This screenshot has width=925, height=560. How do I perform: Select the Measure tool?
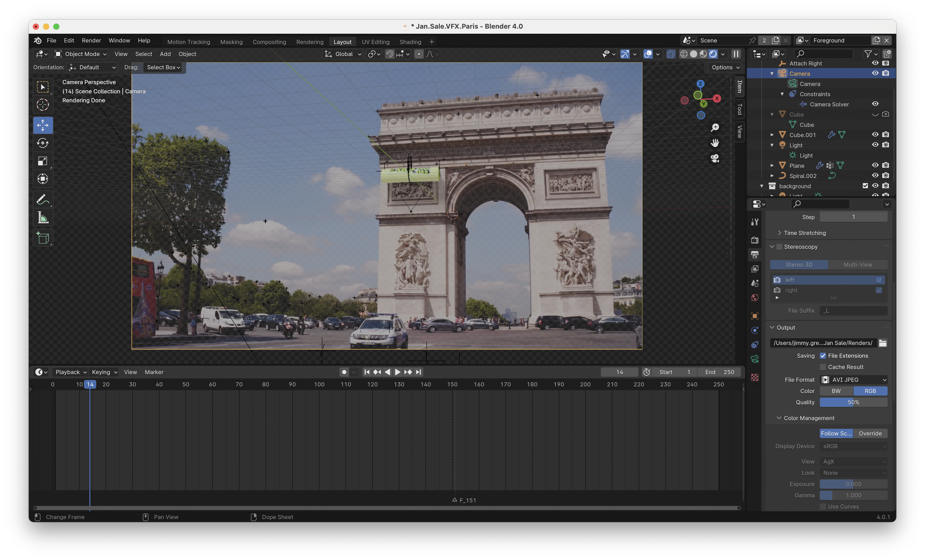pyautogui.click(x=43, y=218)
